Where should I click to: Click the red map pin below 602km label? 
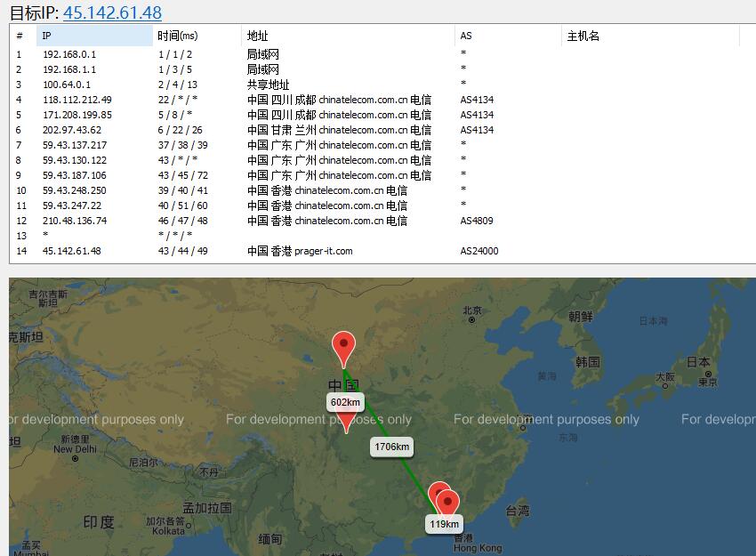[x=346, y=423]
